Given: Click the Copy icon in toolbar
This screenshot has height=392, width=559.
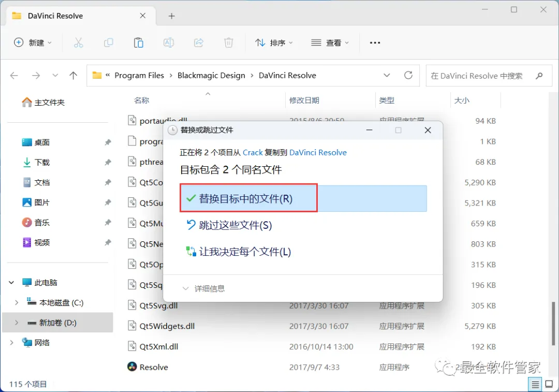Looking at the screenshot, I should click(108, 43).
